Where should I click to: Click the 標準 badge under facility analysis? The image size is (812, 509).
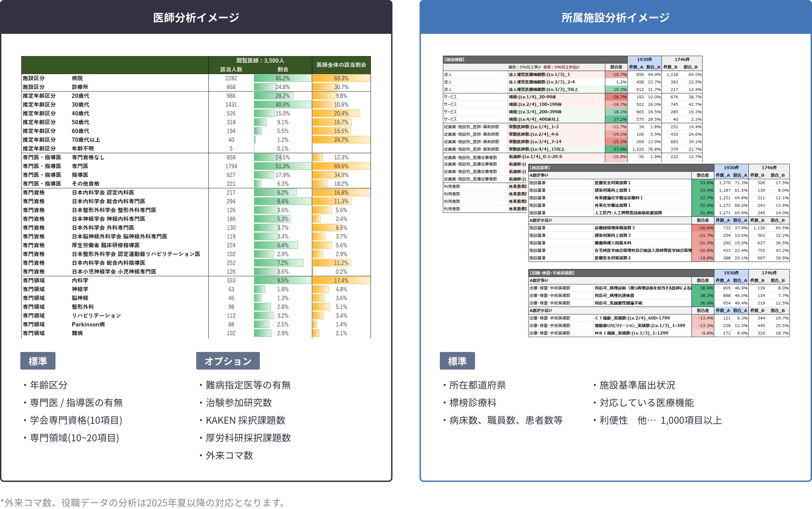pos(457,361)
